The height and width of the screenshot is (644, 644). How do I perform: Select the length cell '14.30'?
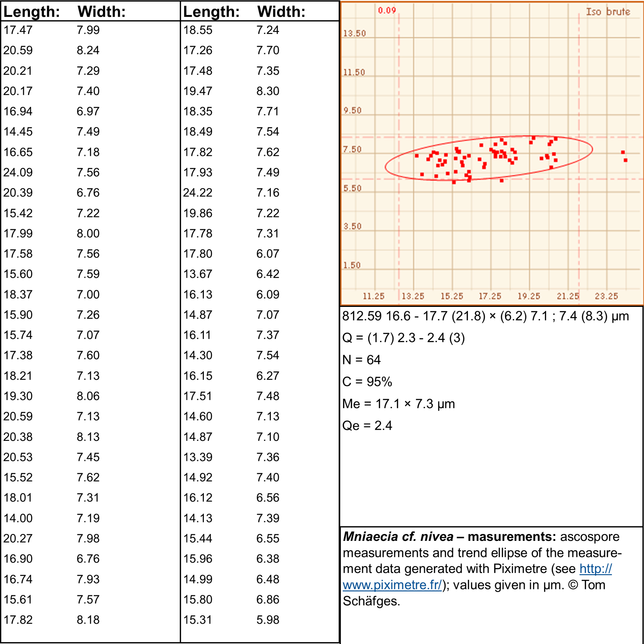point(198,356)
